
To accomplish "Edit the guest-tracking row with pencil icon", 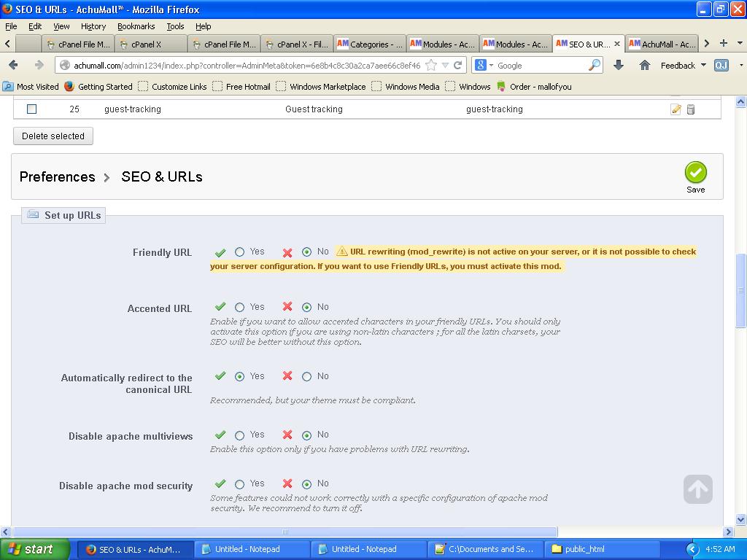I will (x=676, y=109).
